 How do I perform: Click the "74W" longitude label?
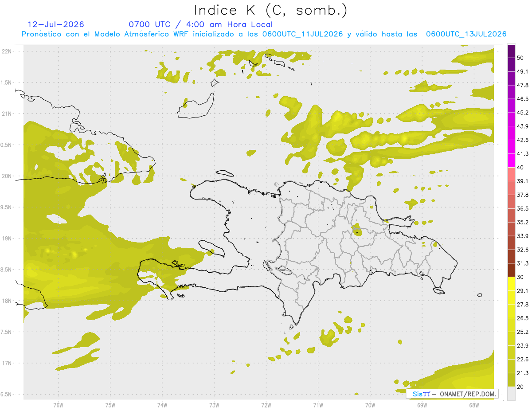(162, 405)
